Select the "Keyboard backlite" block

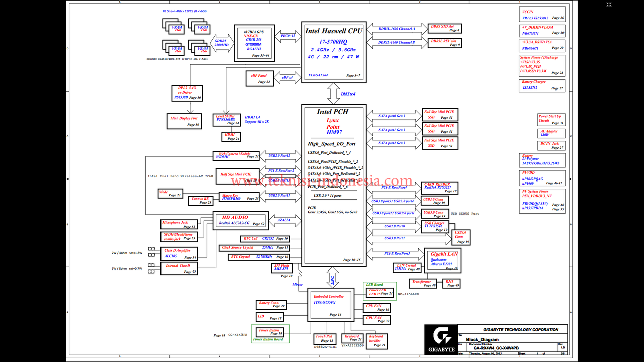(x=376, y=341)
